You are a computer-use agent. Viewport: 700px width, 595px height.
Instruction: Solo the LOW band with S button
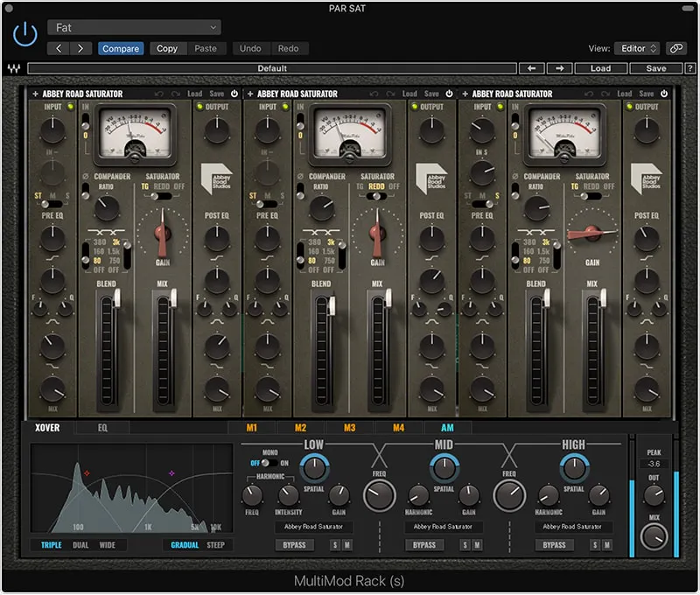tap(335, 545)
